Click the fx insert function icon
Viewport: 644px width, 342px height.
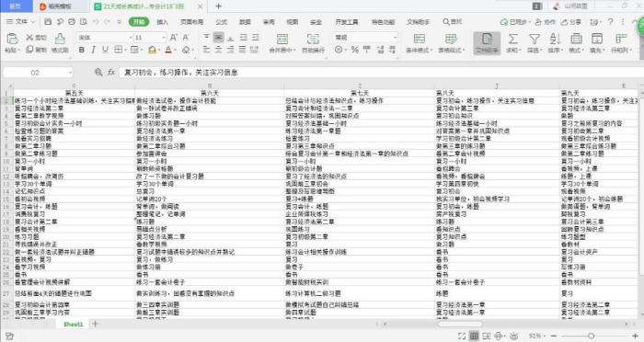pyautogui.click(x=111, y=73)
